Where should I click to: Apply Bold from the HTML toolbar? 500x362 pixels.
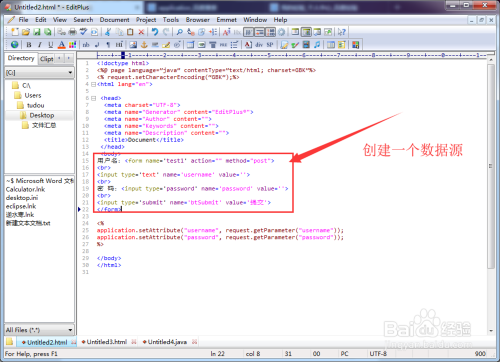[x=29, y=45]
